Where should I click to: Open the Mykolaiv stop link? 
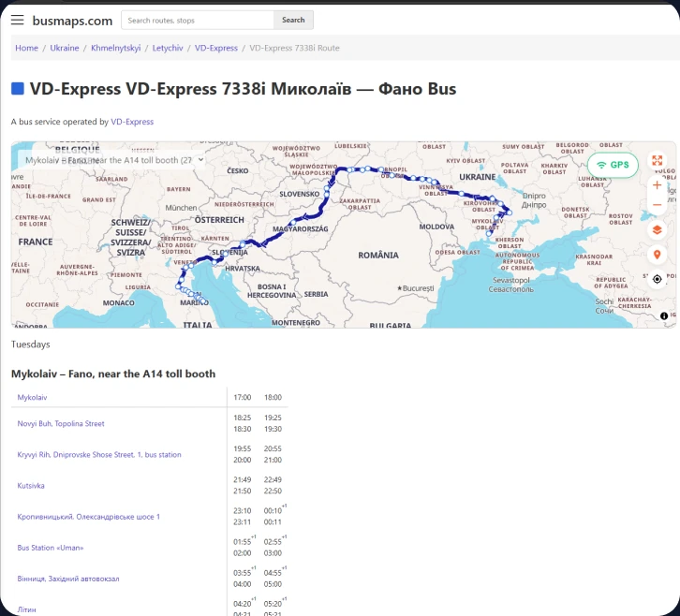coord(32,398)
